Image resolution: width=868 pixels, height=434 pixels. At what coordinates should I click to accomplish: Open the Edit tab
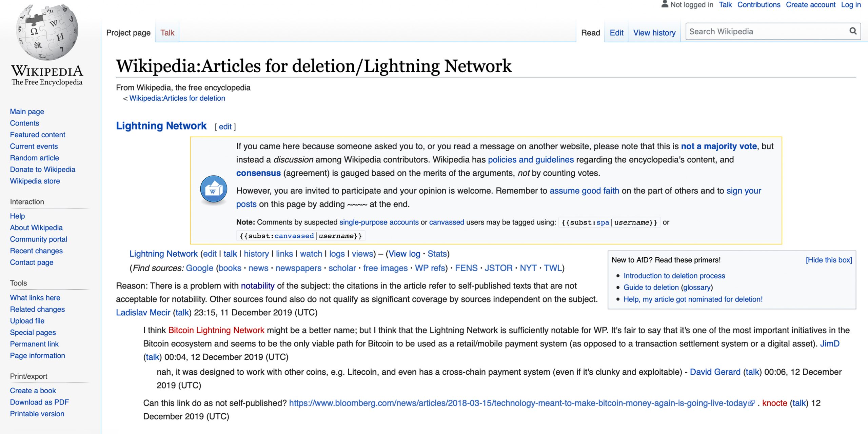pos(616,33)
